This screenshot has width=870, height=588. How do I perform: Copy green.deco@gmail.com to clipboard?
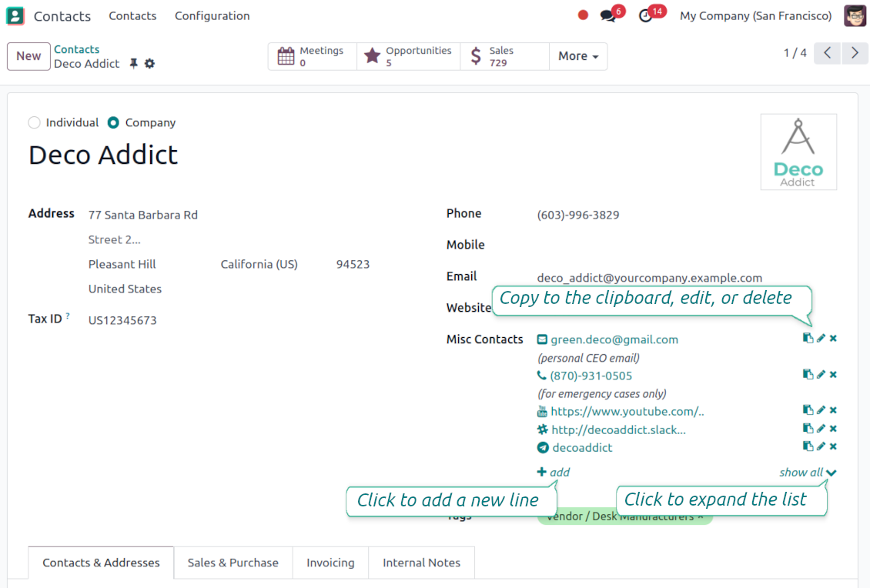pos(808,338)
